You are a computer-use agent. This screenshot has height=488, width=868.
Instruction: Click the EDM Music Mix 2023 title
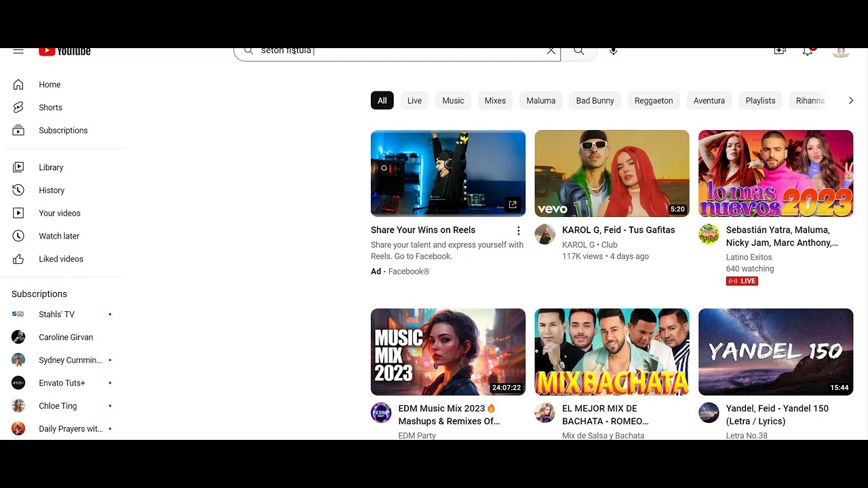(x=449, y=415)
